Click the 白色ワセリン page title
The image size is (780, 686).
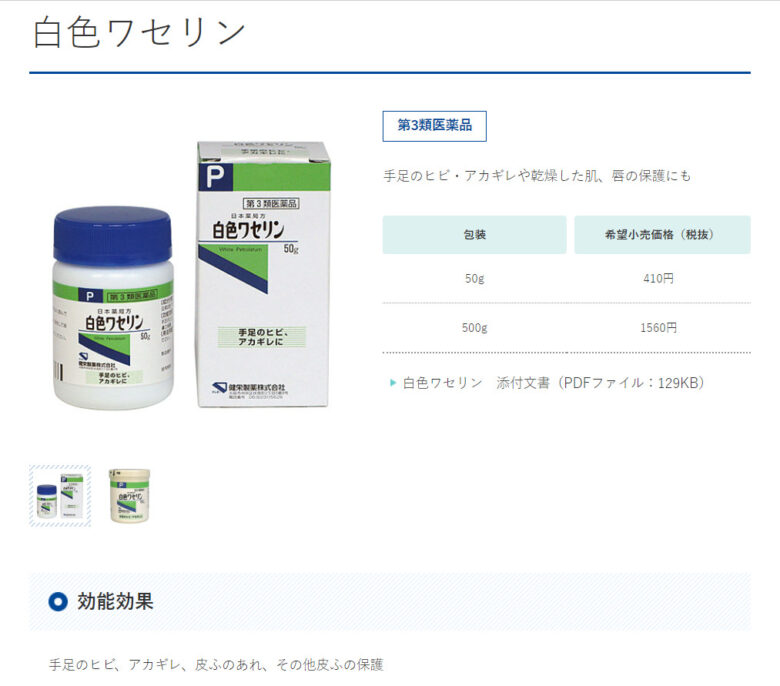[139, 33]
